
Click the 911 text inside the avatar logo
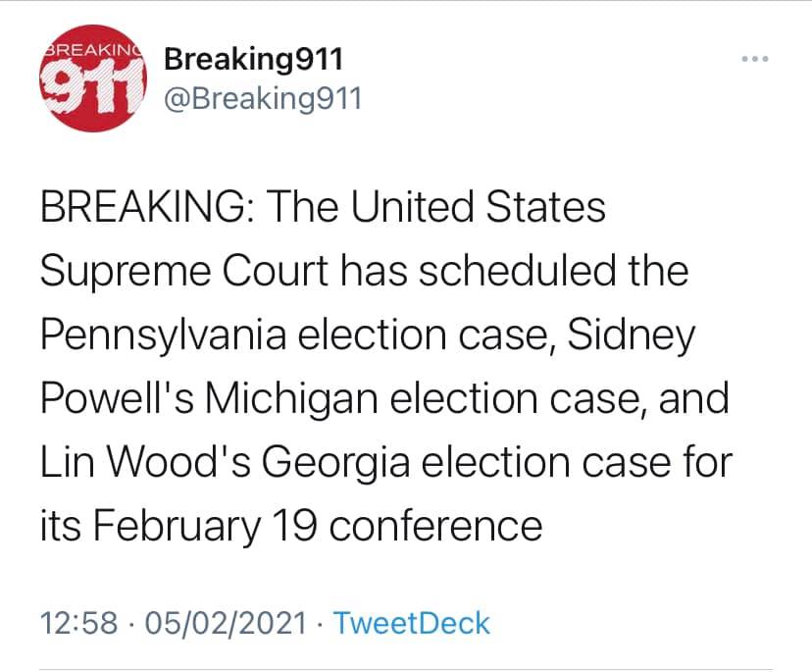91,86
